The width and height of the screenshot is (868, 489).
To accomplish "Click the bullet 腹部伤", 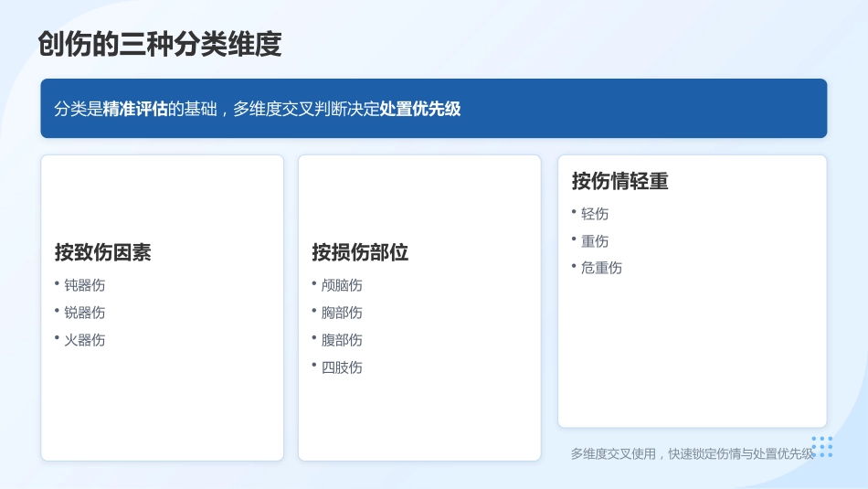I will (x=342, y=339).
